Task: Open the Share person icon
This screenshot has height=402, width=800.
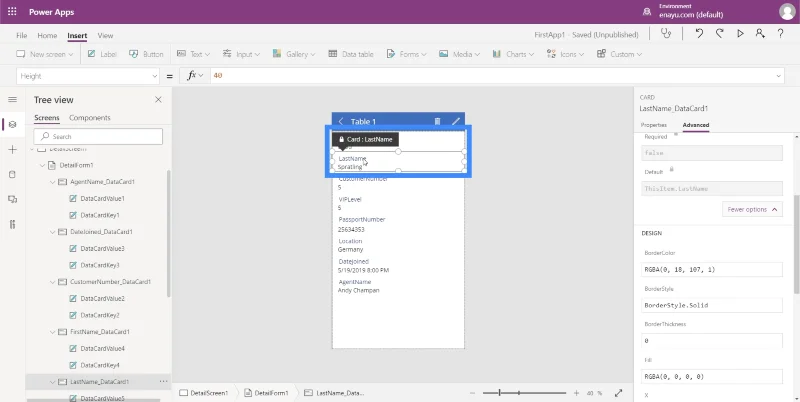Action: point(760,34)
